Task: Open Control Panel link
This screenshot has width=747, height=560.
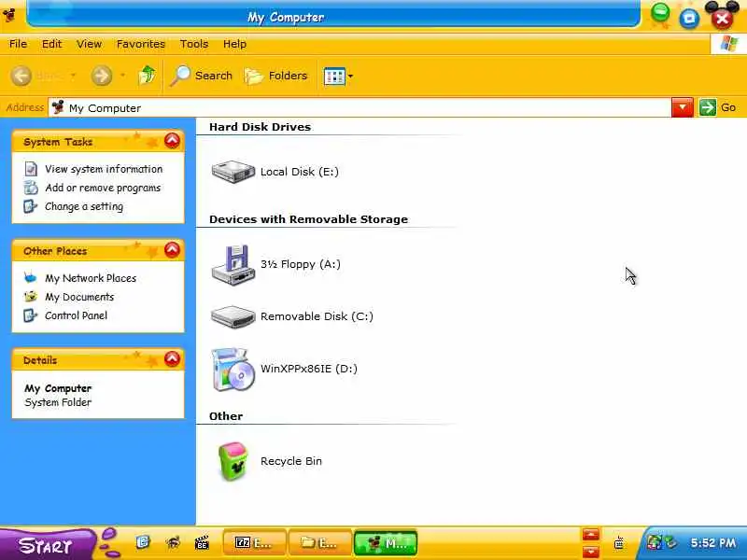Action: click(x=76, y=315)
